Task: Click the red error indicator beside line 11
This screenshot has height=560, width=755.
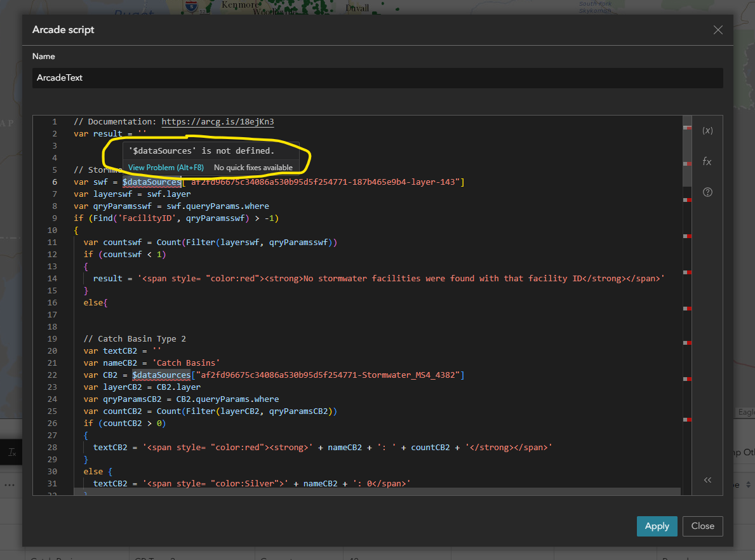Action: (688, 237)
